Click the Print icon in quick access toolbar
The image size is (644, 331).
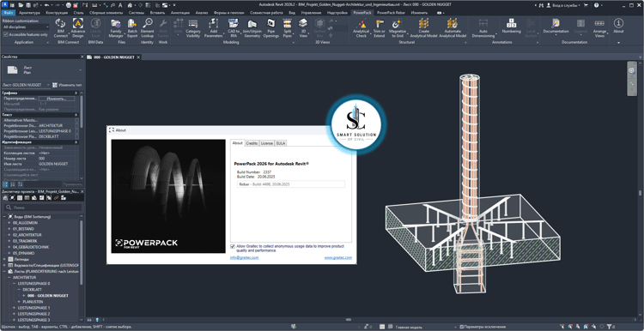coord(69,6)
